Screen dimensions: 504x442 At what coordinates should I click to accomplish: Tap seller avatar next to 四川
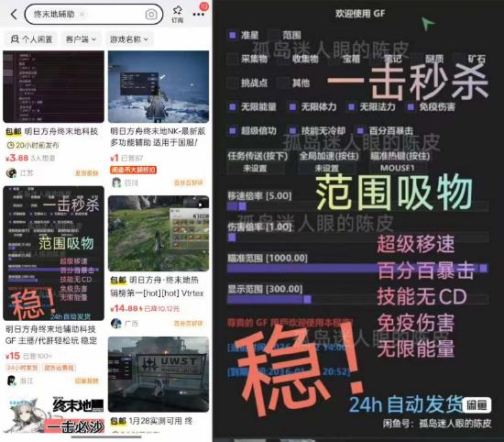click(x=116, y=182)
